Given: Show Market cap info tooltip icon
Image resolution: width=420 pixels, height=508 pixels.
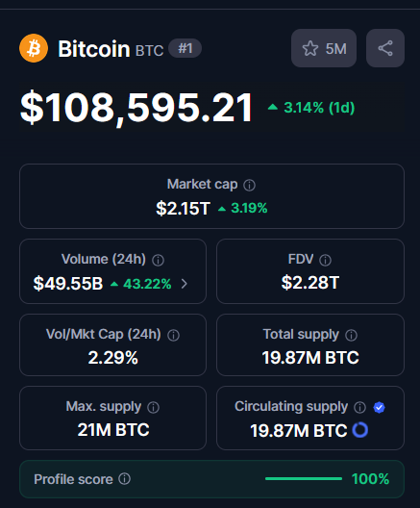Looking at the screenshot, I should pyautogui.click(x=249, y=186).
